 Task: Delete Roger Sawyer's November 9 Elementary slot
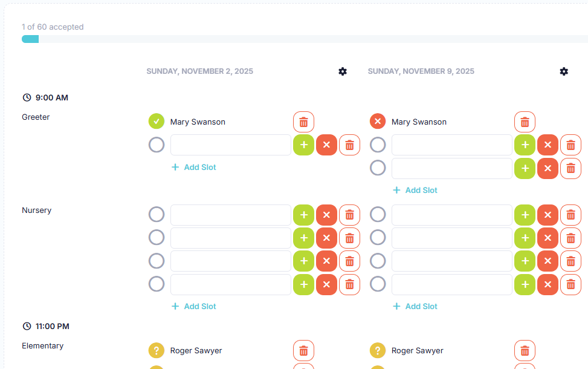(x=525, y=351)
